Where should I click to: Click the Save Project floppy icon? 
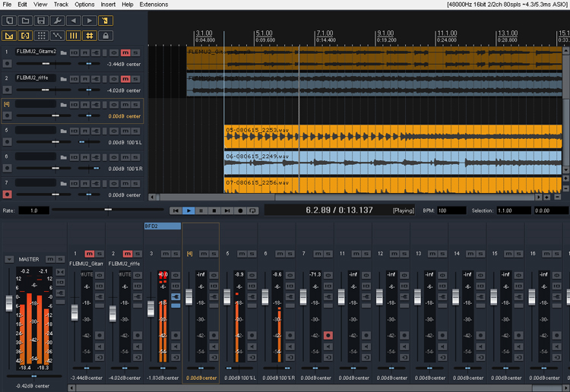[41, 21]
